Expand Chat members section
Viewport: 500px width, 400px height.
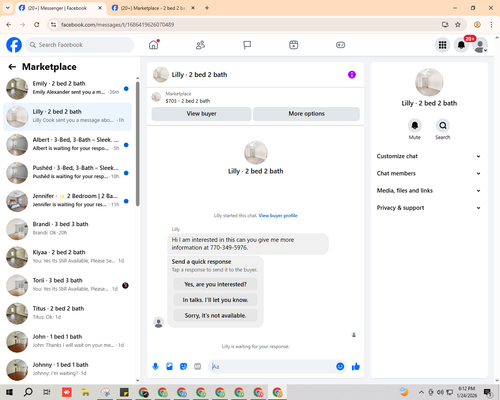(429, 173)
